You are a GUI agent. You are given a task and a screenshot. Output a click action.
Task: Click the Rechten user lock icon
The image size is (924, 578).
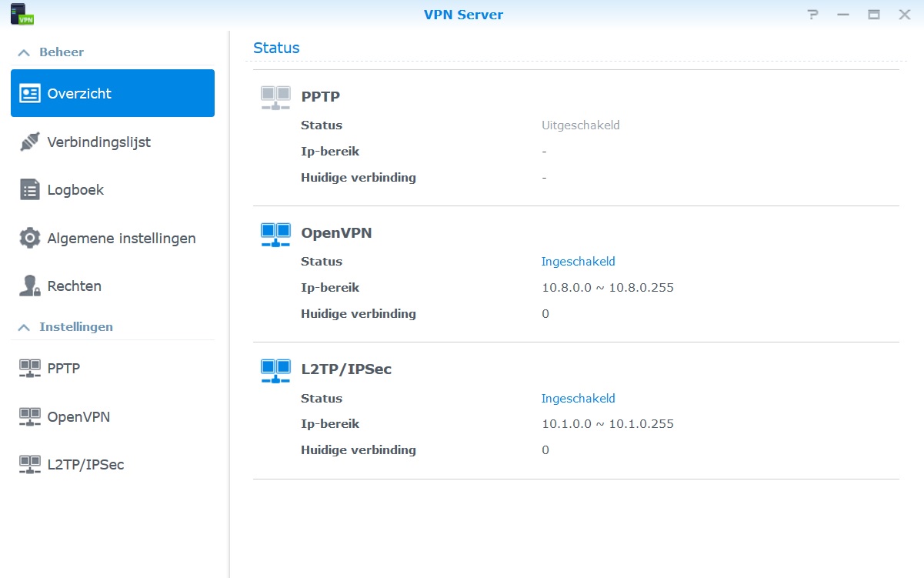pyautogui.click(x=29, y=286)
